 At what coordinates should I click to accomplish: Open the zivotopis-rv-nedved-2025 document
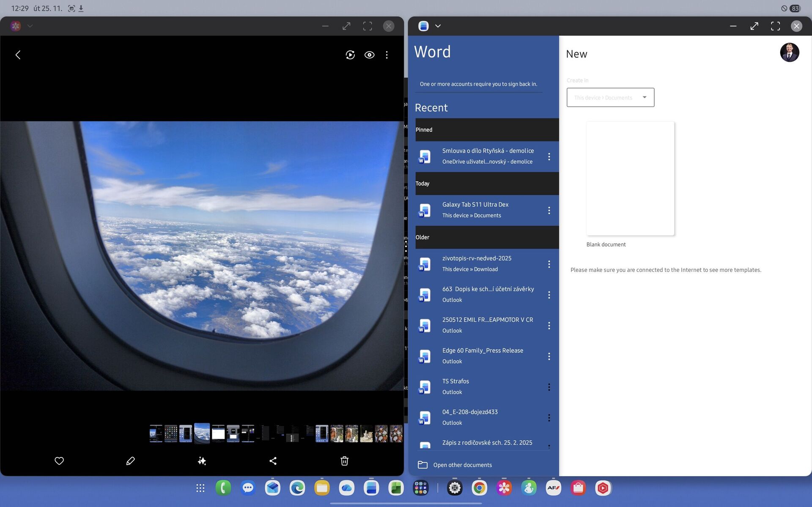click(x=477, y=263)
